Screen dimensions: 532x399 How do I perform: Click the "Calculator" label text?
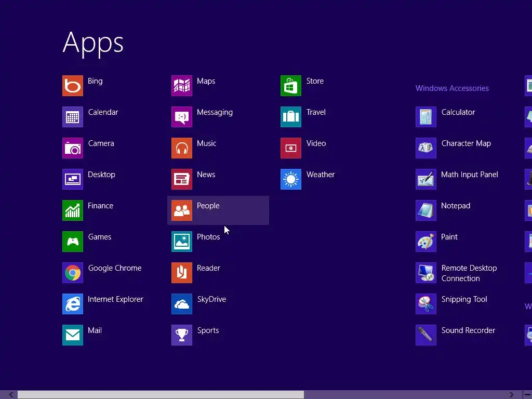(x=458, y=112)
